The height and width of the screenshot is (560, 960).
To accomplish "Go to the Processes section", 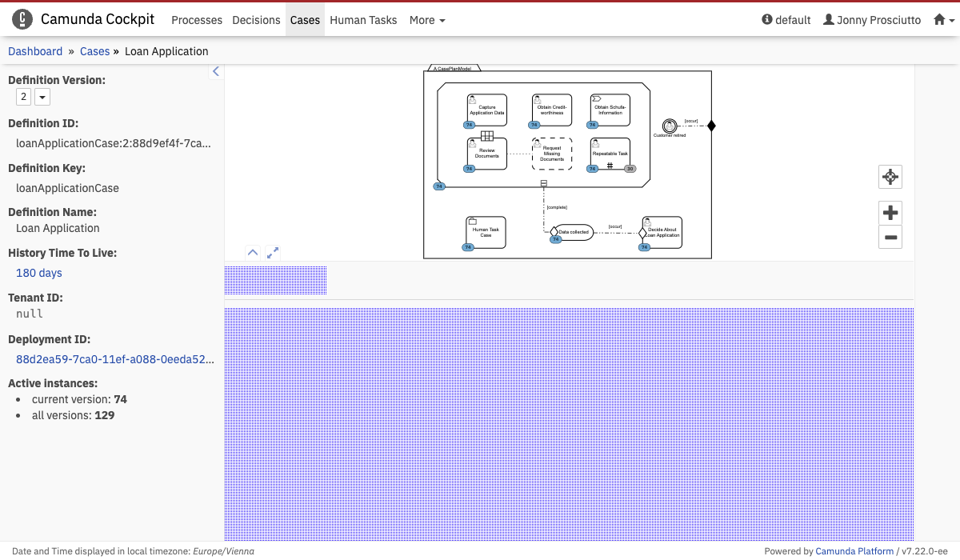I will coord(197,20).
